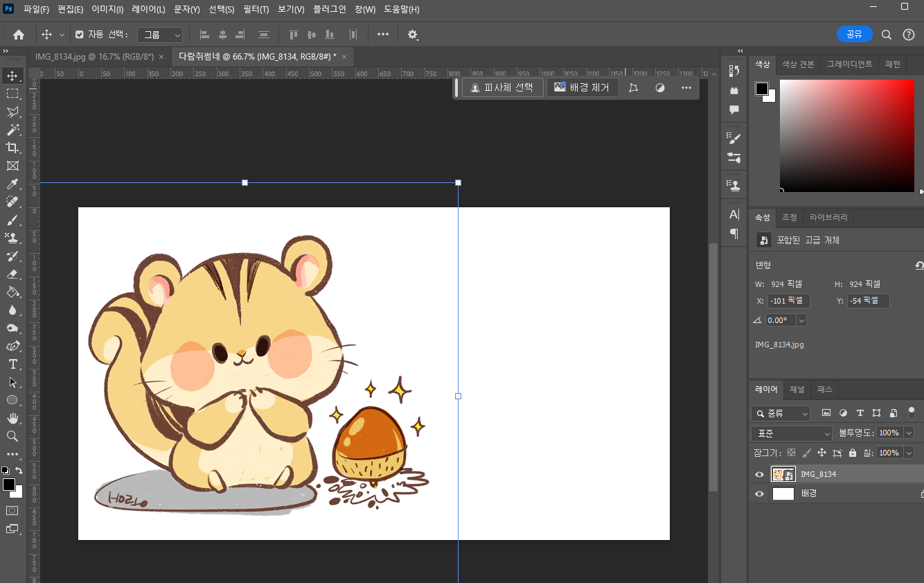The image size is (924, 583).
Task: Expand the 칠 fill slider arrow
Action: [909, 453]
